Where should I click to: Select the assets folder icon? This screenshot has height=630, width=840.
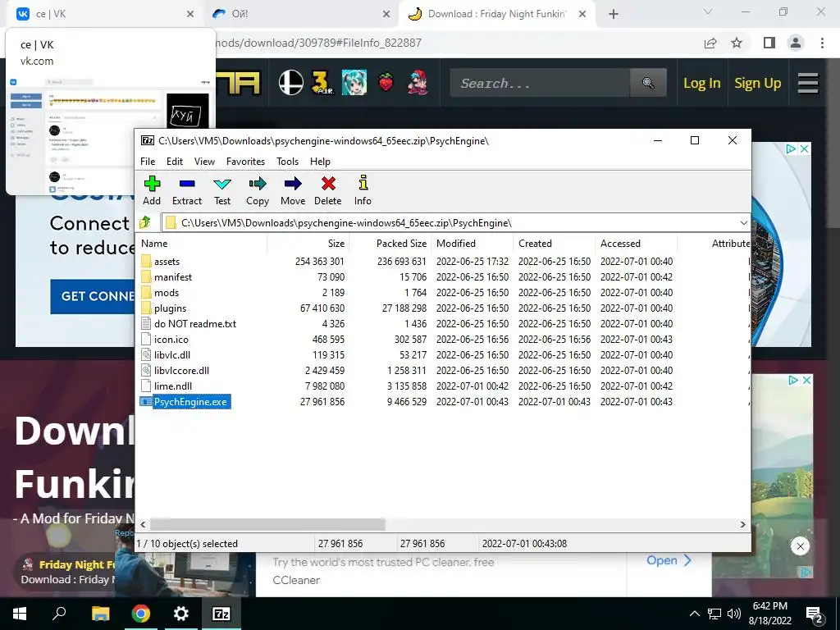(146, 262)
